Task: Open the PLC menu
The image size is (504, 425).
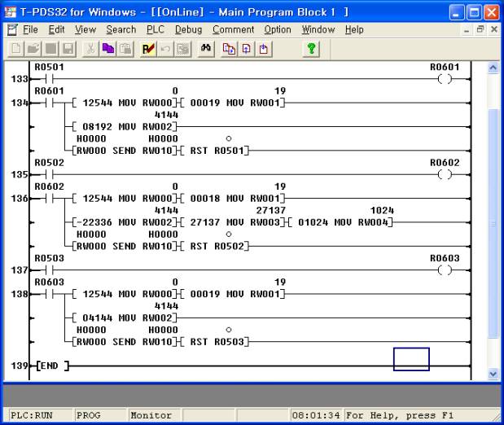Action: [155, 29]
